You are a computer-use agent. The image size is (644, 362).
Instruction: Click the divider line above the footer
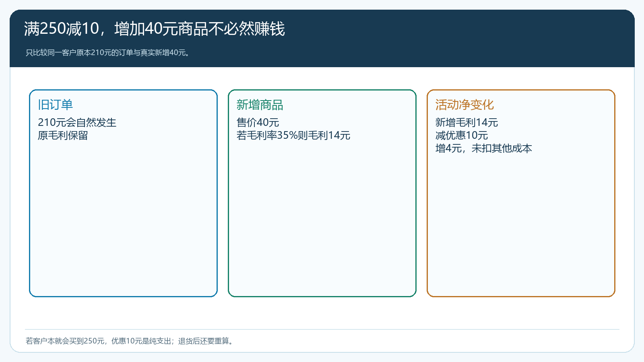pos(322,329)
